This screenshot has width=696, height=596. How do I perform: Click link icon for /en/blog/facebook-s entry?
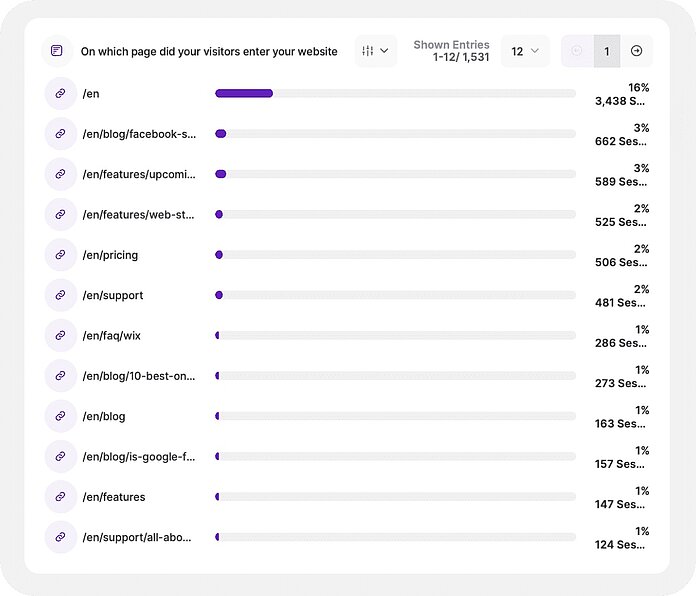click(60, 134)
